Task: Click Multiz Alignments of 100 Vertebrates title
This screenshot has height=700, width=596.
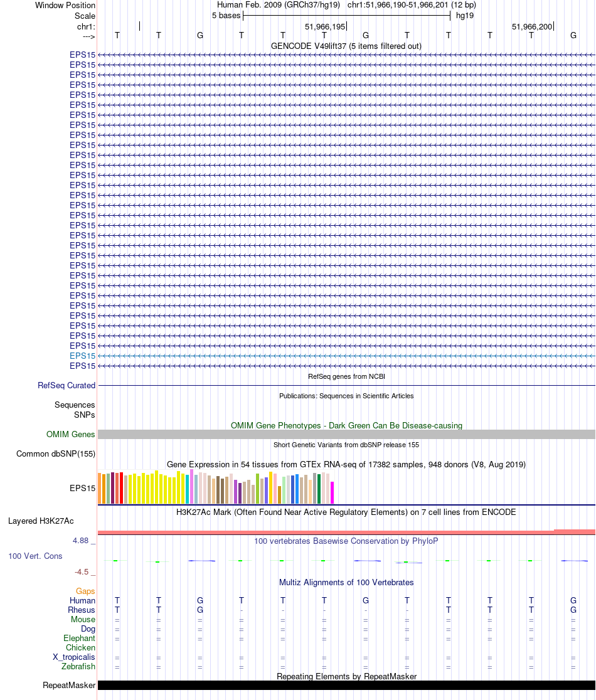Action: pos(346,583)
